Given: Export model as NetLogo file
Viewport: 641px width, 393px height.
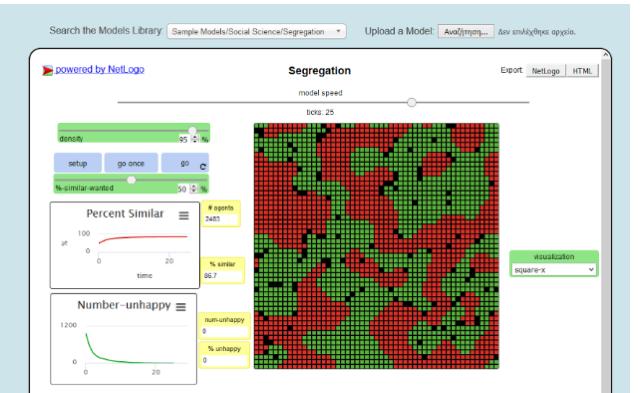Looking at the screenshot, I should pos(545,71).
